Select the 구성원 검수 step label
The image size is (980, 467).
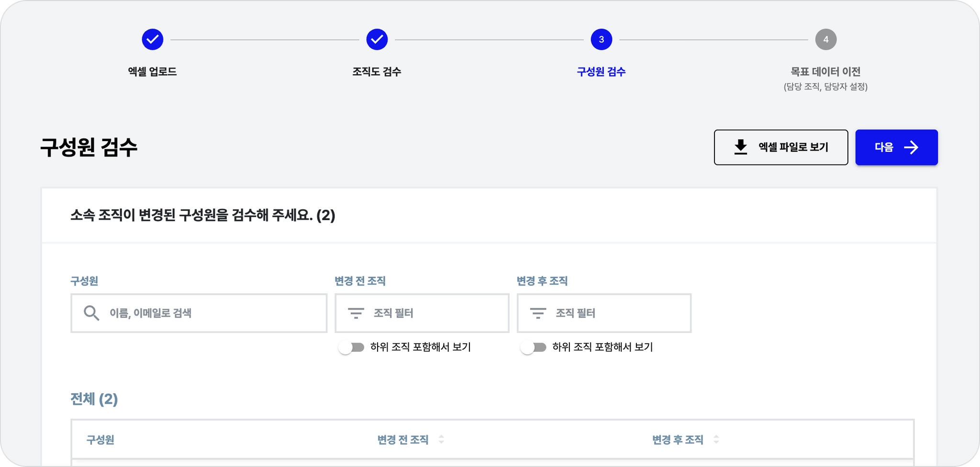601,72
